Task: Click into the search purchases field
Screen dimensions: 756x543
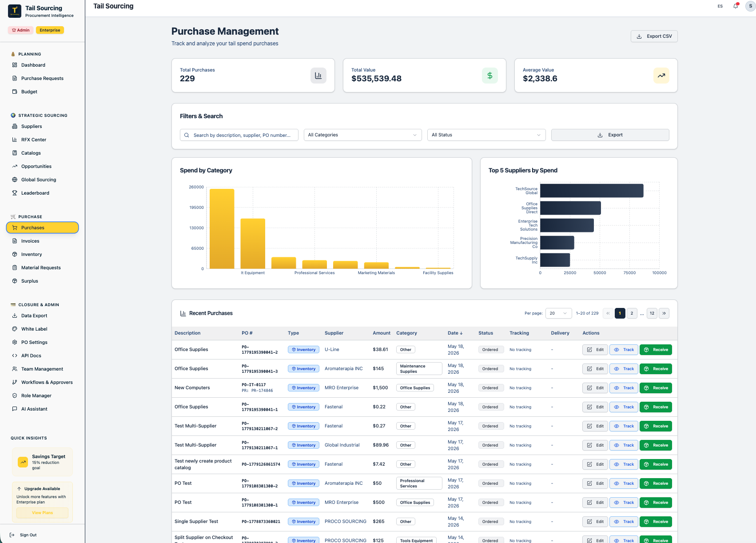Action: tap(239, 135)
